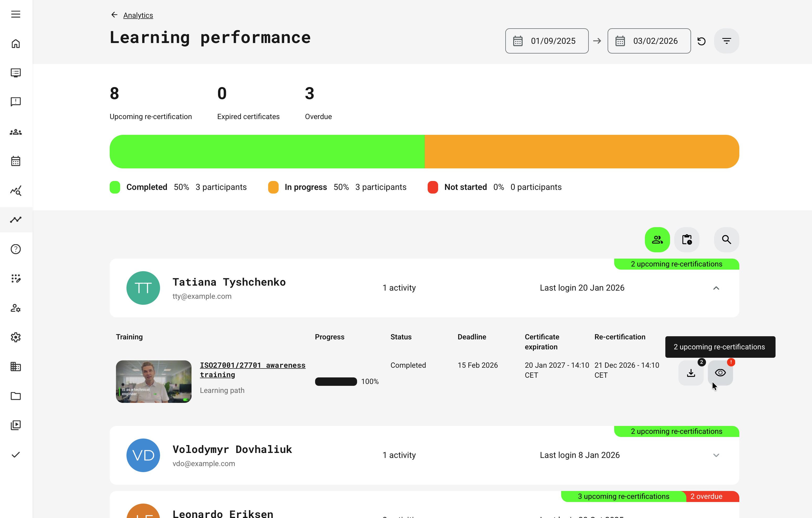Open the search icon above the participant list

pyautogui.click(x=726, y=240)
